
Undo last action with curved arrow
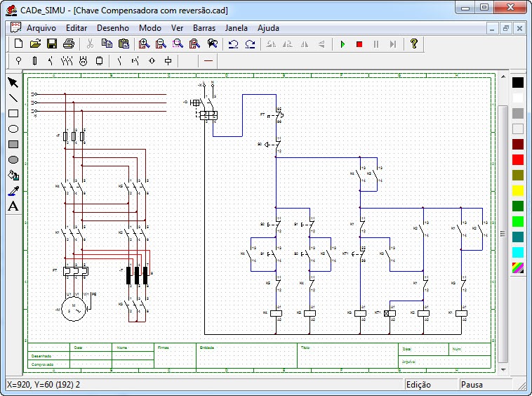coord(233,44)
